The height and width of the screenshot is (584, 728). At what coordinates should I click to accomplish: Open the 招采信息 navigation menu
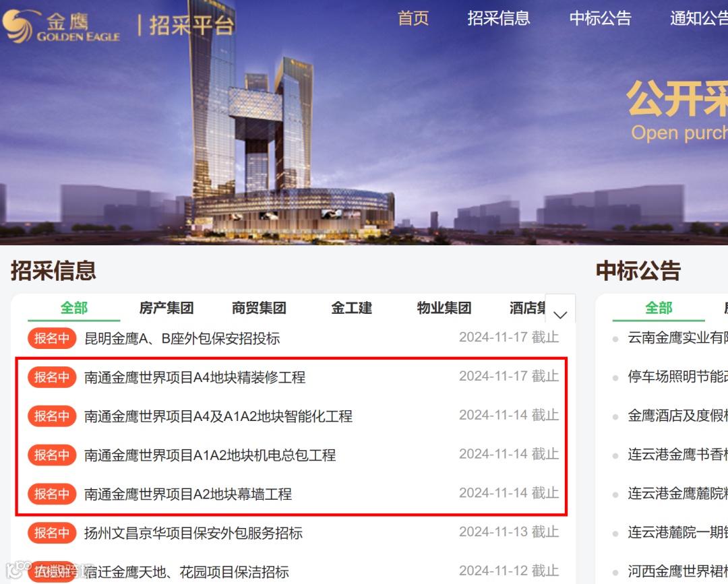pyautogui.click(x=499, y=18)
